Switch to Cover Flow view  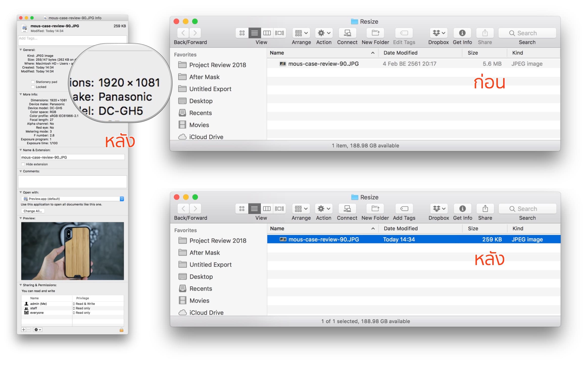pyautogui.click(x=279, y=33)
